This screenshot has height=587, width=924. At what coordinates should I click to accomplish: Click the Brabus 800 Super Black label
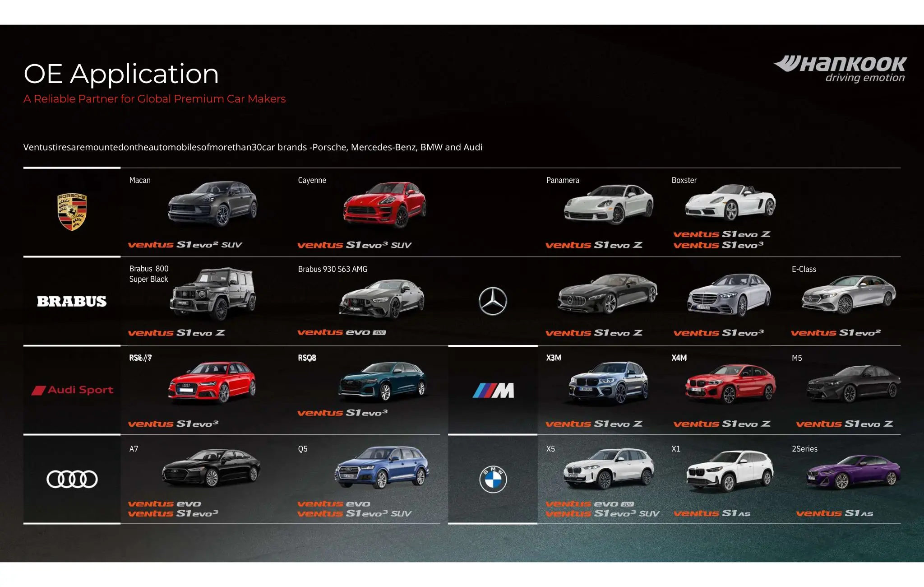click(149, 274)
